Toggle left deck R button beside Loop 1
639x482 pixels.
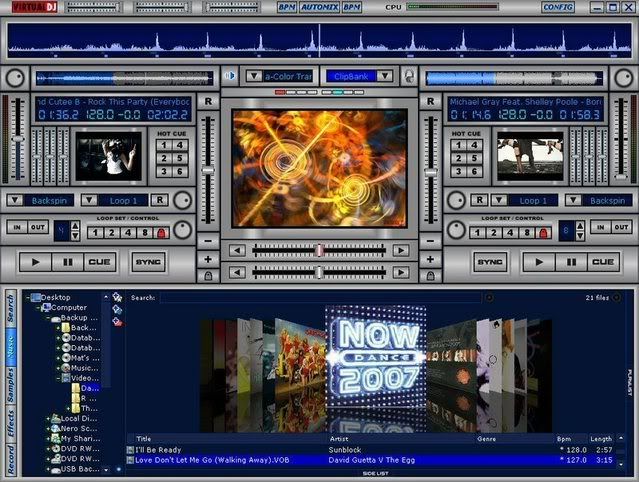pos(159,200)
